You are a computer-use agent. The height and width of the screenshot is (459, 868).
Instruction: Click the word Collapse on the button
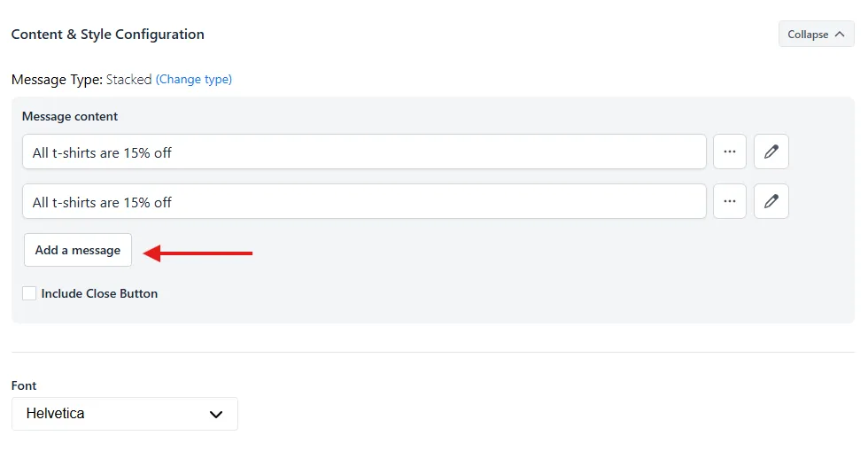click(x=808, y=35)
